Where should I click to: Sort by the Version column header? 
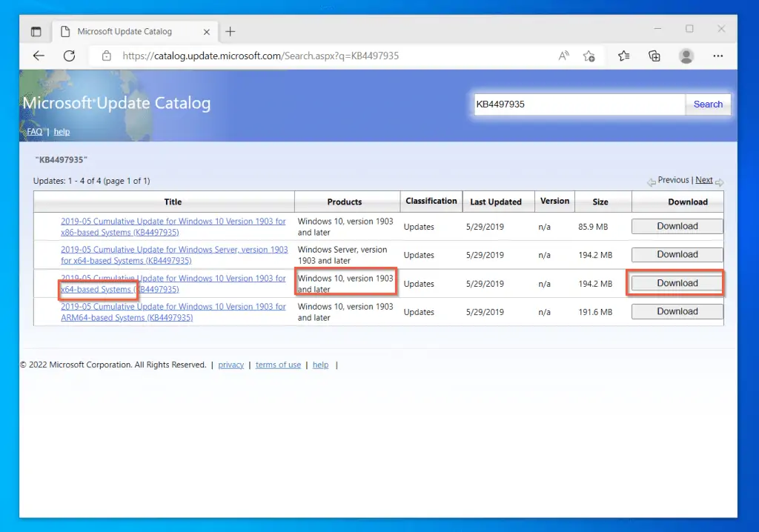[x=554, y=201]
